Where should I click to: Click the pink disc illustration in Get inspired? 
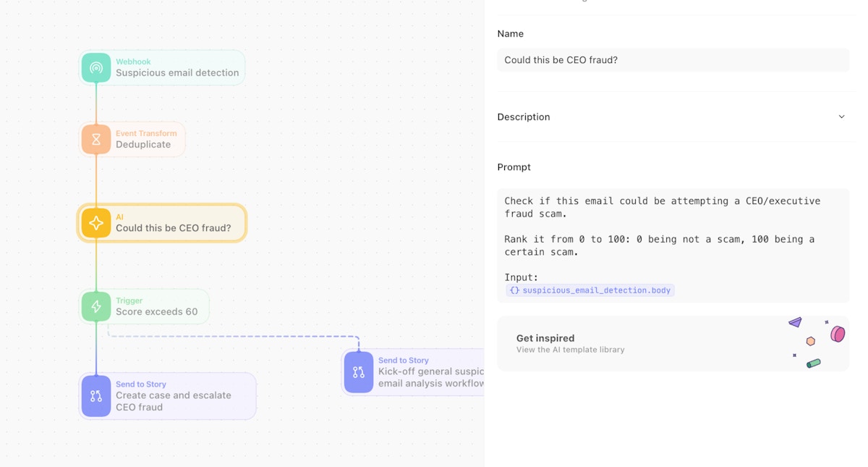click(x=838, y=334)
